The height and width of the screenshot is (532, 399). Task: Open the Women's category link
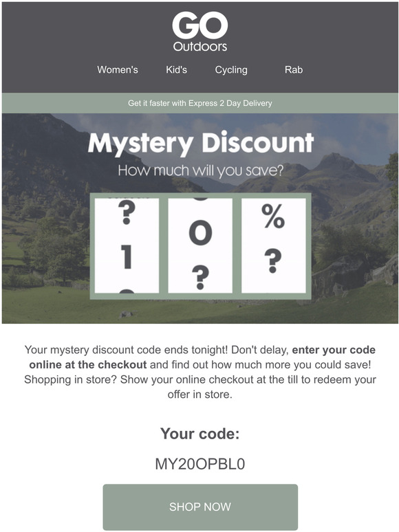click(x=118, y=69)
